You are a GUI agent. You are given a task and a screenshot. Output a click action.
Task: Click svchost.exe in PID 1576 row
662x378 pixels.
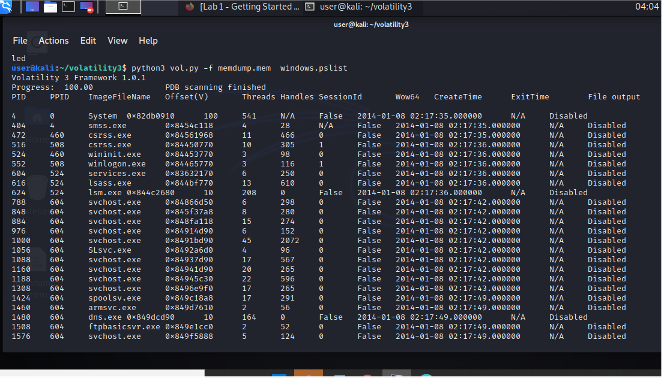coord(115,337)
